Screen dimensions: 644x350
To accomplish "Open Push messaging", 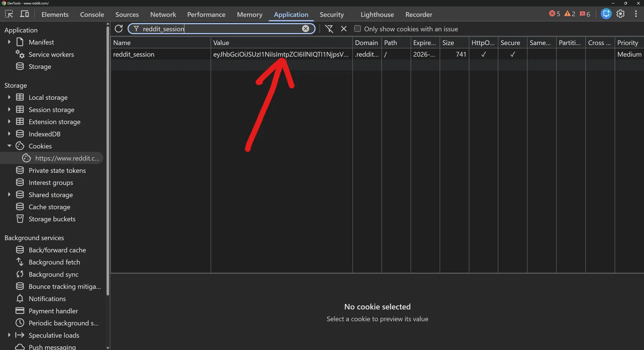I will tap(52, 347).
